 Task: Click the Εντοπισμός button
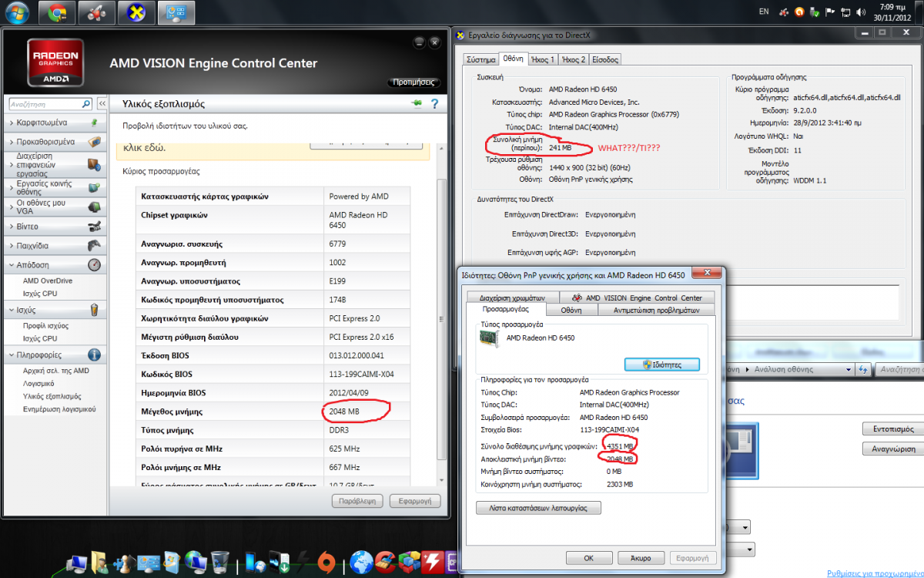pyautogui.click(x=893, y=428)
